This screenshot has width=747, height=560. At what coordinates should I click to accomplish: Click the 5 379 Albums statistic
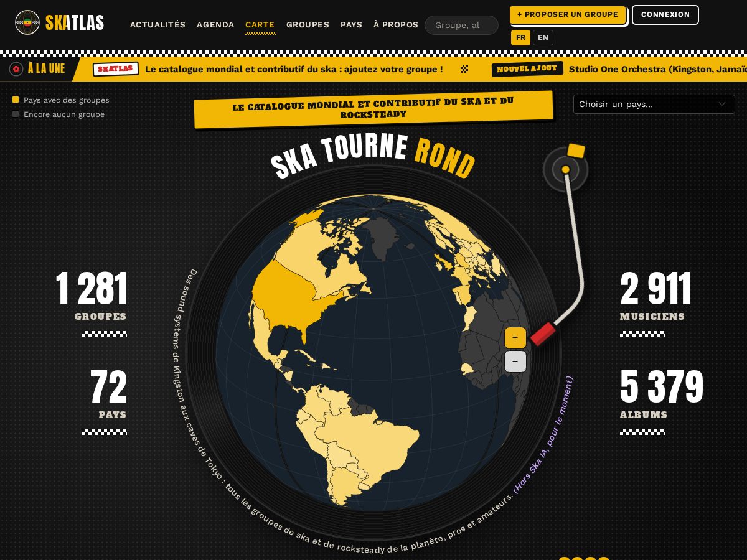662,394
